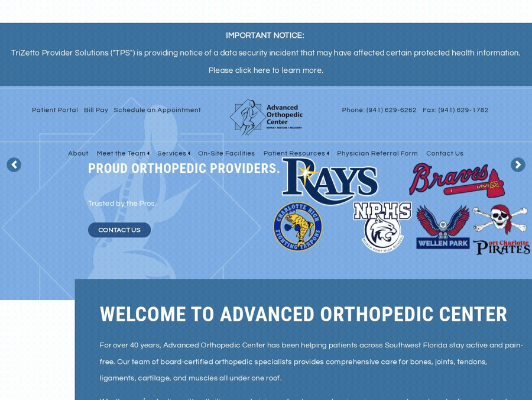Open the Physician Referral Form page

coord(377,153)
